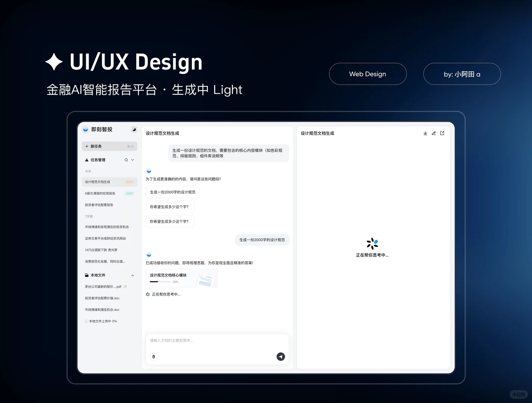Click the 本地文件上传中 0% upload spinner

[x=86, y=321]
